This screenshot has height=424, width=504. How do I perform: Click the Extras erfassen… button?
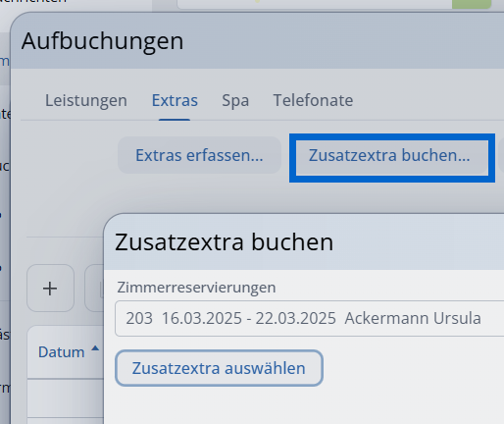click(x=199, y=155)
